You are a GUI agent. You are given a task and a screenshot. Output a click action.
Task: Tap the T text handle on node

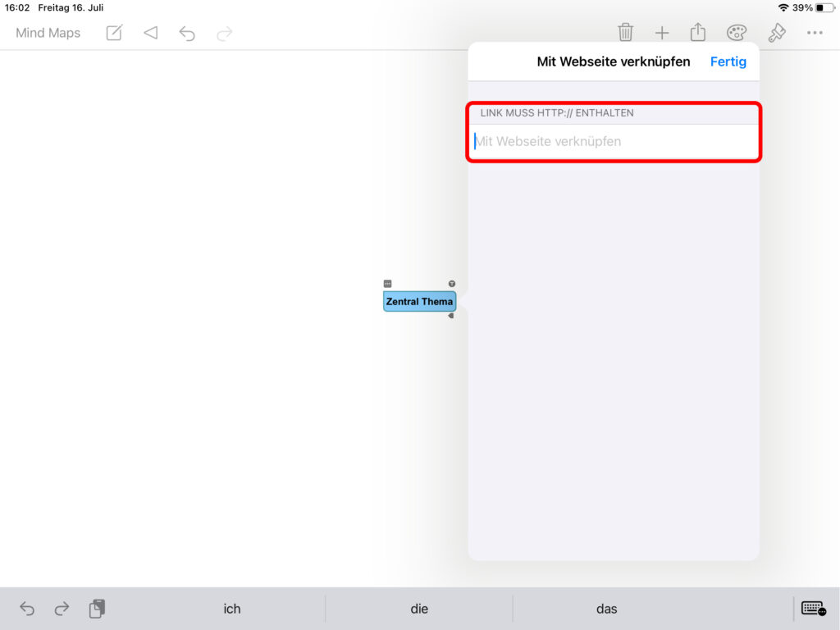(451, 283)
